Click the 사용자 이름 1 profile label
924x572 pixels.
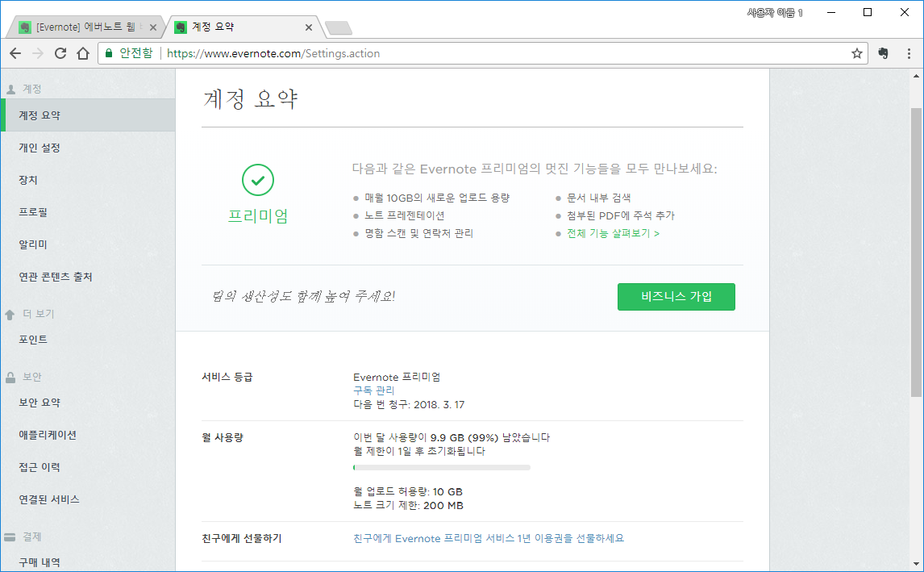[775, 12]
